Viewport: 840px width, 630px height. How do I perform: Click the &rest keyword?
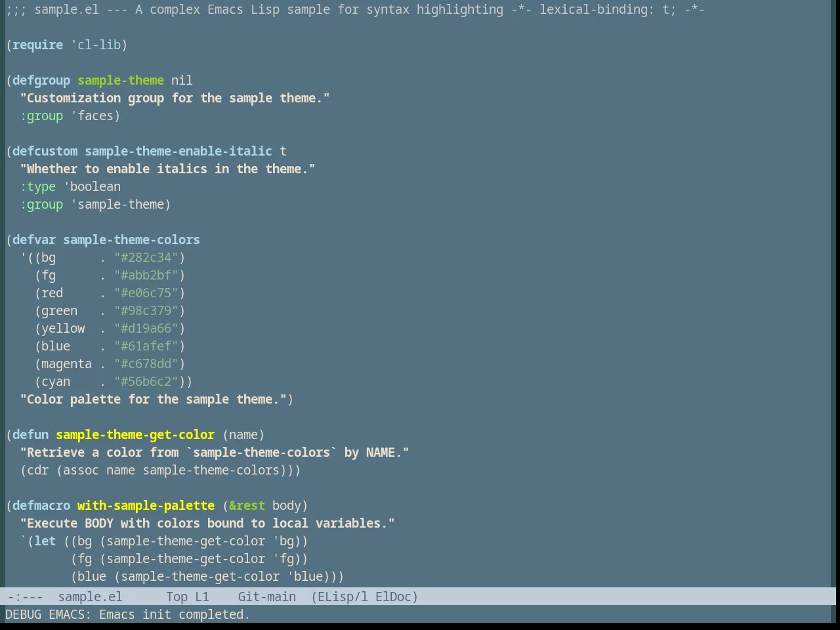tap(247, 505)
